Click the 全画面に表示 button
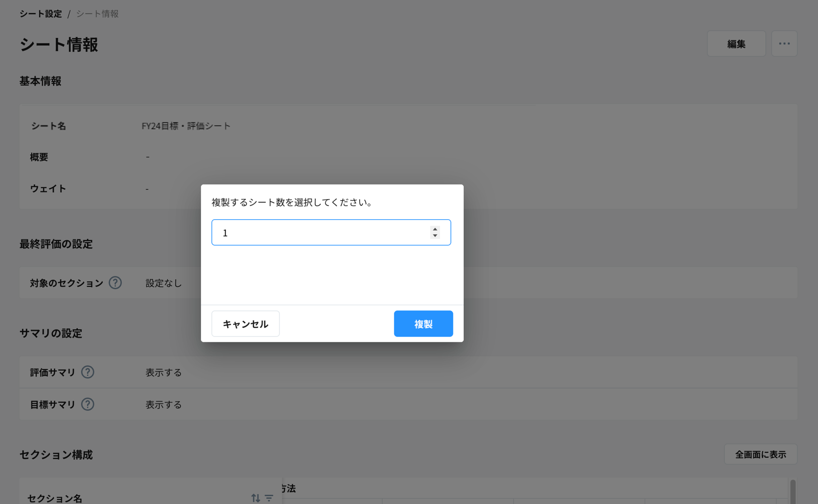This screenshot has height=504, width=818. (760, 454)
